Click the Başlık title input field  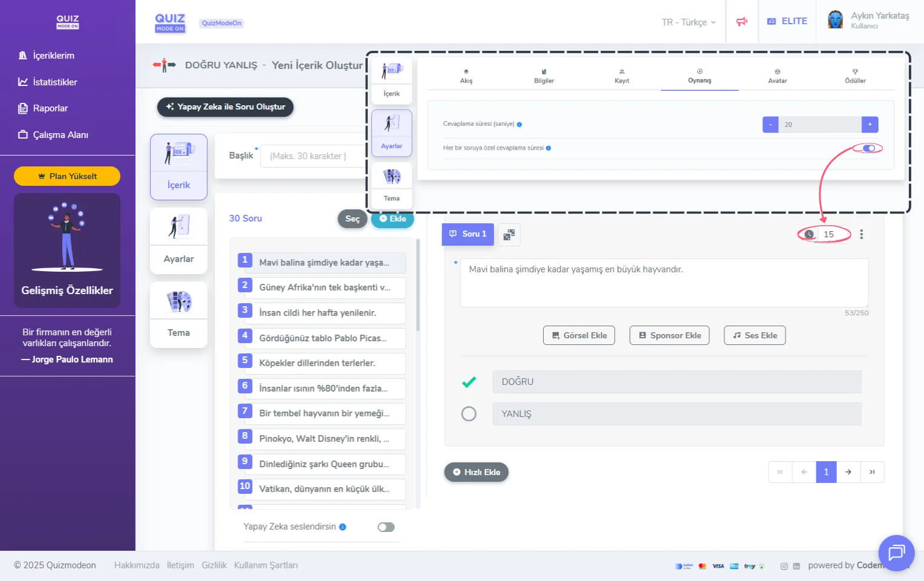311,156
